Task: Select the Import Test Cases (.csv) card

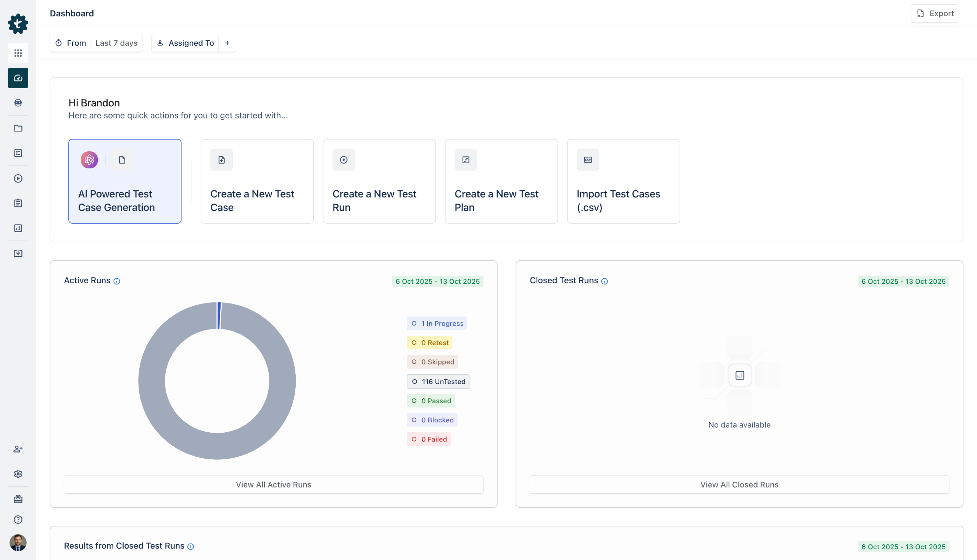Action: click(x=623, y=181)
